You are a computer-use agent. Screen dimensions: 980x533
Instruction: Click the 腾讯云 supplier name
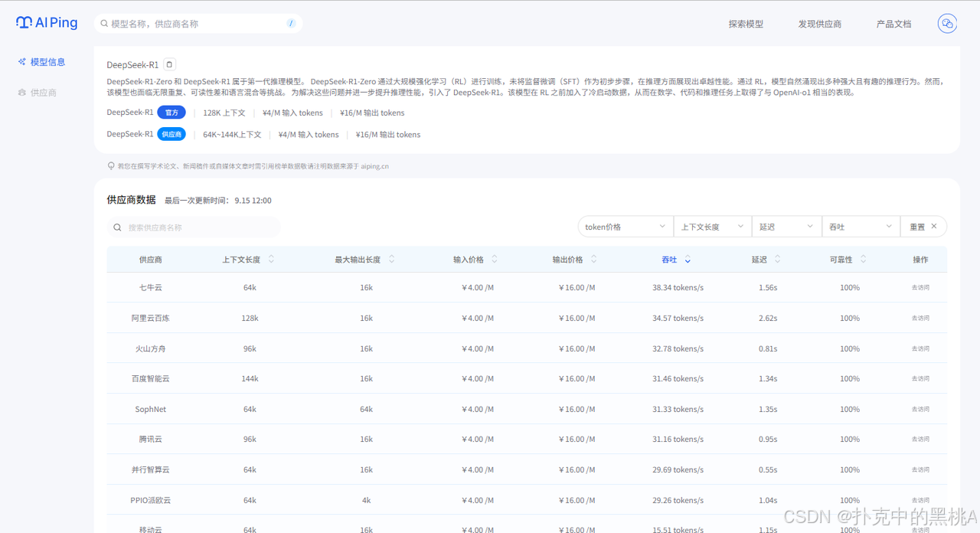[x=151, y=440]
